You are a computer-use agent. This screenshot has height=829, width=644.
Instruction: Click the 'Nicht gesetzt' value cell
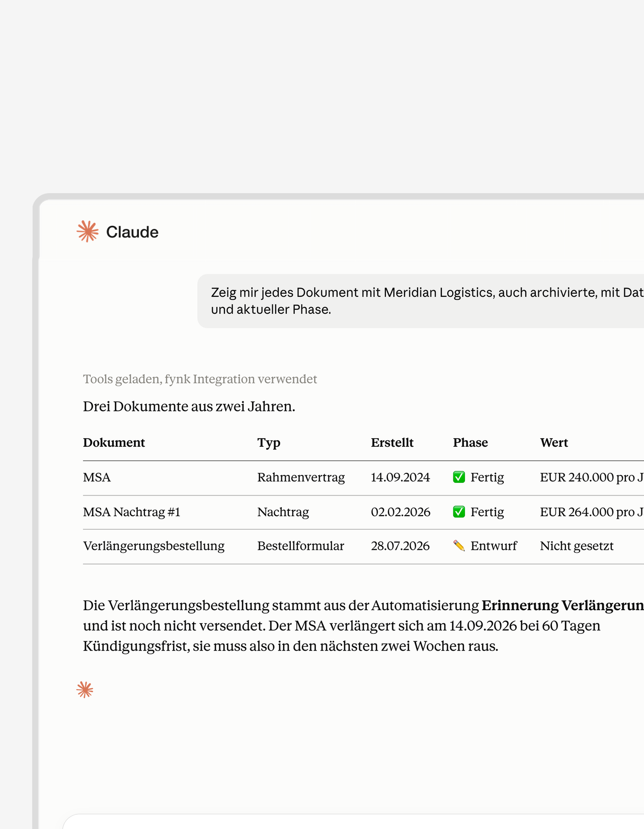[x=577, y=546]
